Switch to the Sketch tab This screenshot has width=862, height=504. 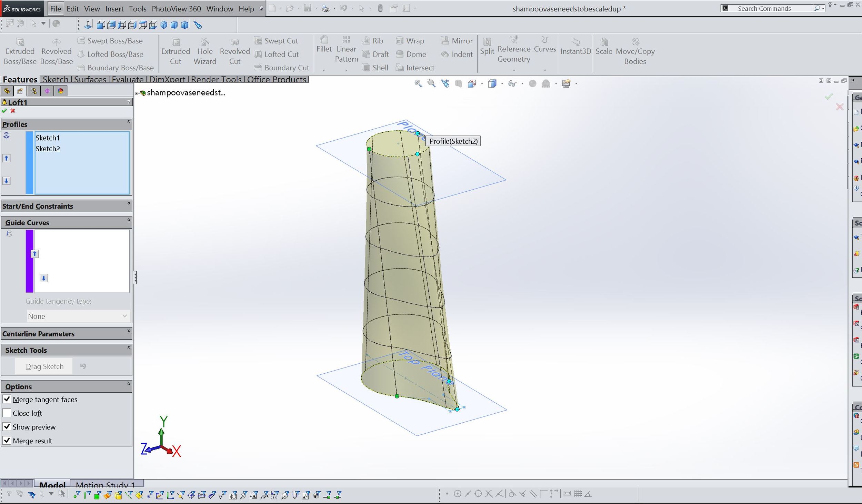pyautogui.click(x=55, y=79)
